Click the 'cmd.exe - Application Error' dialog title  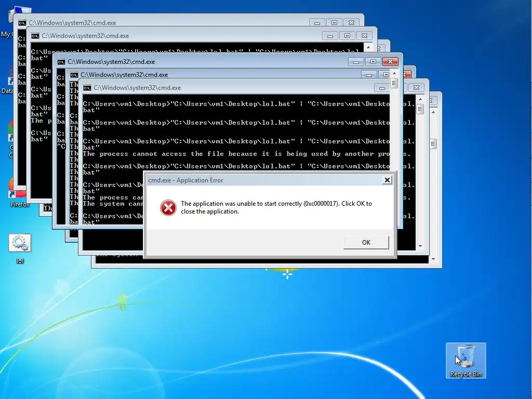(x=185, y=180)
